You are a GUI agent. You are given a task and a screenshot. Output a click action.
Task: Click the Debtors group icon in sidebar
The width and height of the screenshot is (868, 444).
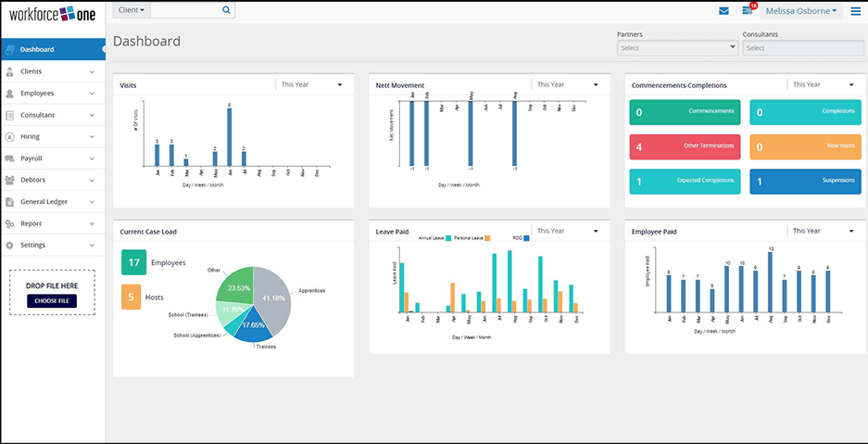(x=10, y=180)
